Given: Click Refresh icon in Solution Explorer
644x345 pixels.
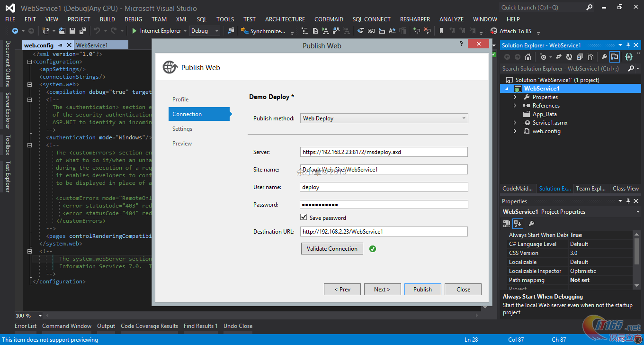Looking at the screenshot, I should tap(569, 57).
